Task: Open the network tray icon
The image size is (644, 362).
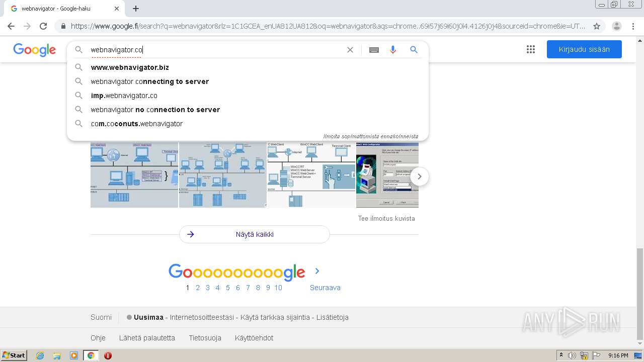Action: click(584, 355)
